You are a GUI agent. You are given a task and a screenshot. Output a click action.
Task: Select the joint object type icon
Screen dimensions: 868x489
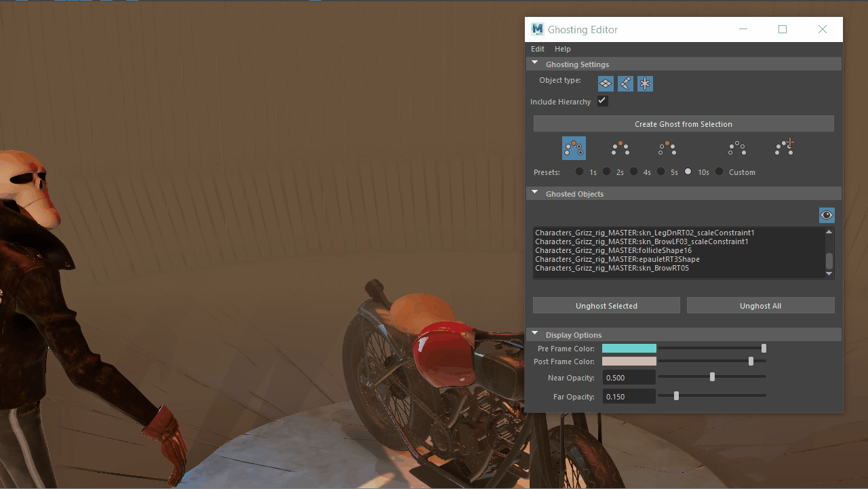tap(625, 83)
